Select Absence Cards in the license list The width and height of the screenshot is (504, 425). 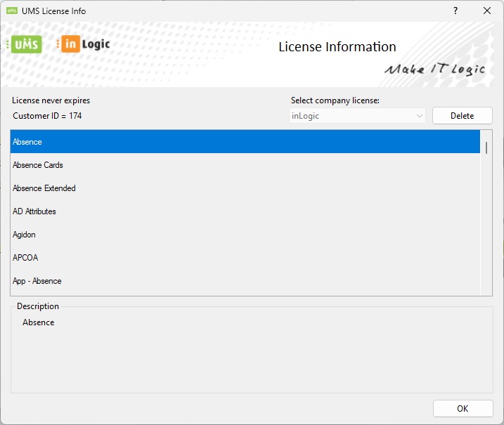(38, 165)
